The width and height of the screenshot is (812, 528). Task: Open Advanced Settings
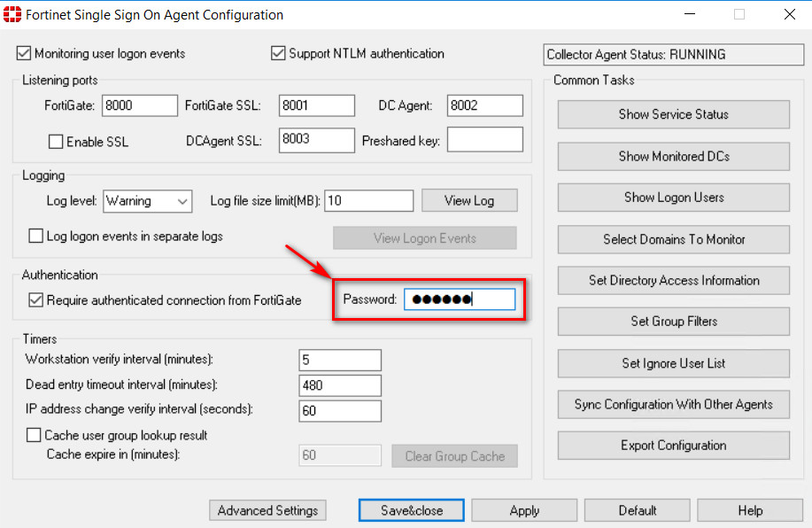pos(267,510)
